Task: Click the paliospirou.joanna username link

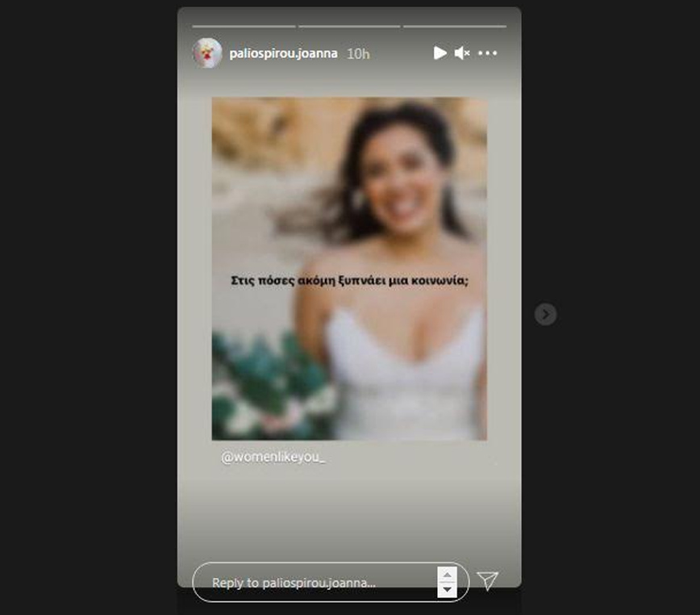Action: [283, 54]
